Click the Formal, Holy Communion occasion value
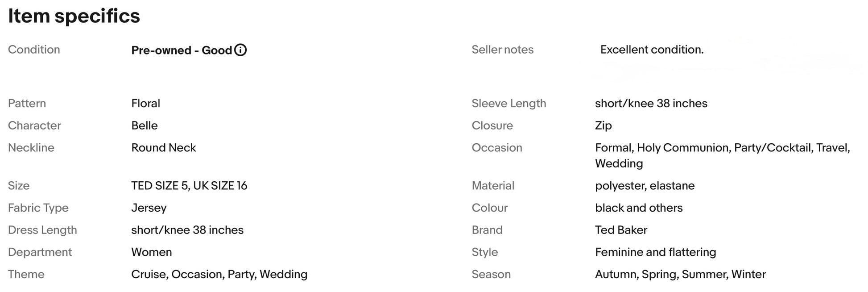868x292 pixels. [722, 148]
